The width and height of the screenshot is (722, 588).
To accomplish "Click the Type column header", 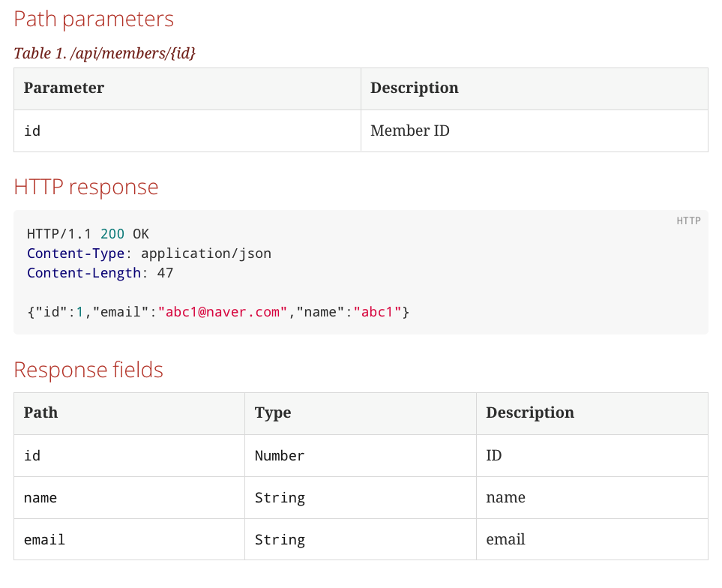I will pos(361,413).
